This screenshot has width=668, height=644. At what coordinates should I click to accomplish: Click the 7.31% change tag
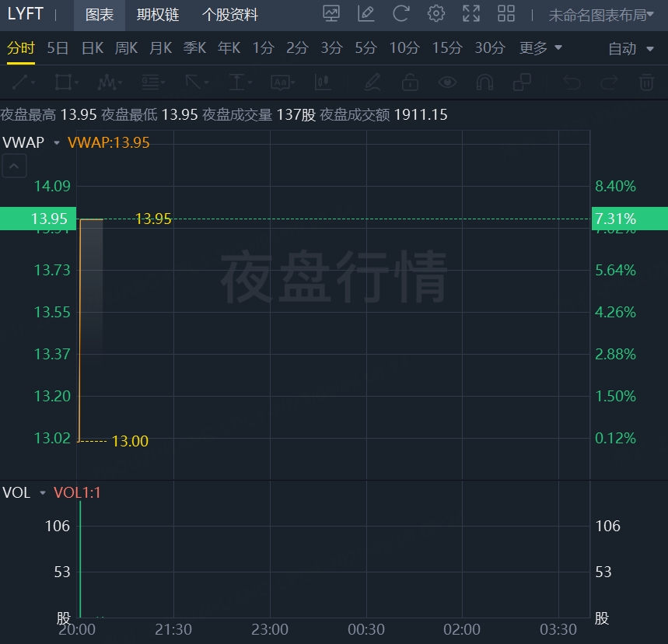tap(630, 219)
